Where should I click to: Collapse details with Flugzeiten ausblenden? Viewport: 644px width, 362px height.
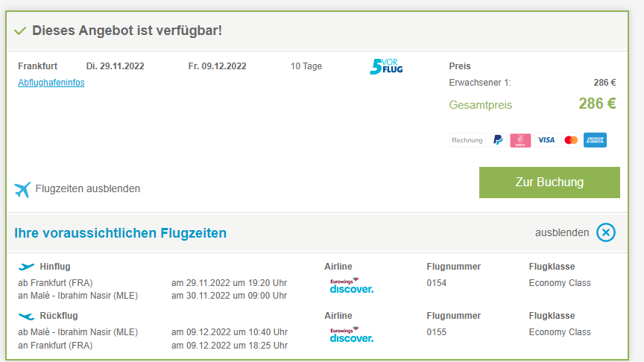point(87,188)
